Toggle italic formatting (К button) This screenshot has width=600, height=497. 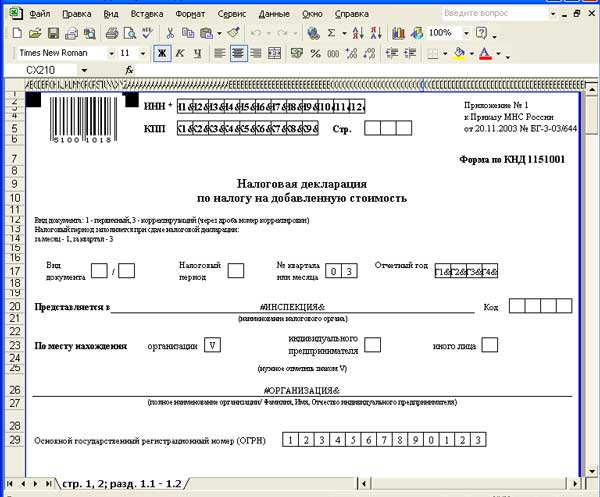pos(179,53)
